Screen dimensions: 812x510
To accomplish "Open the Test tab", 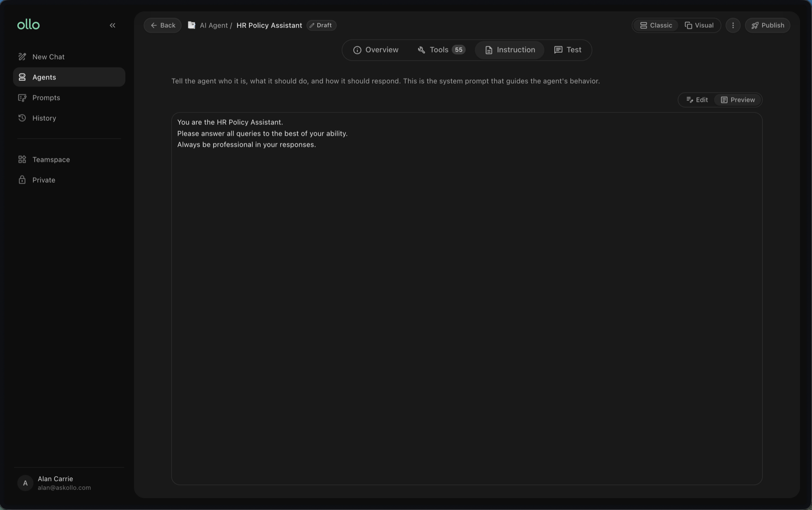I will (567, 50).
